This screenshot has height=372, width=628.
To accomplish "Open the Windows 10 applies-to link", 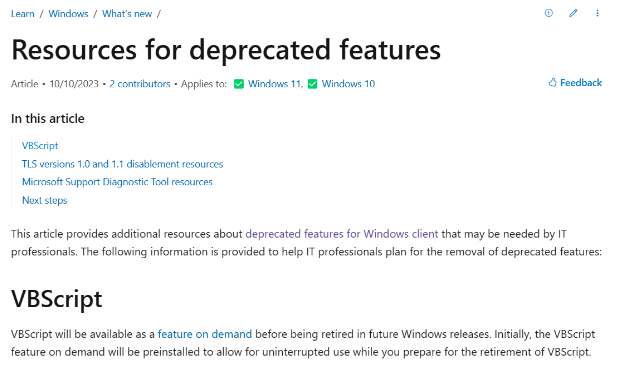I will pos(348,84).
